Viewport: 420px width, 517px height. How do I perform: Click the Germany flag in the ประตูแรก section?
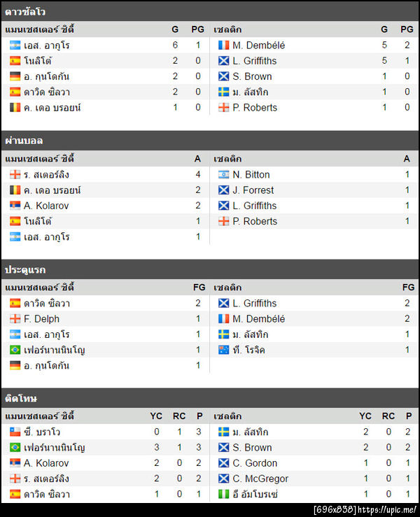[x=15, y=365]
